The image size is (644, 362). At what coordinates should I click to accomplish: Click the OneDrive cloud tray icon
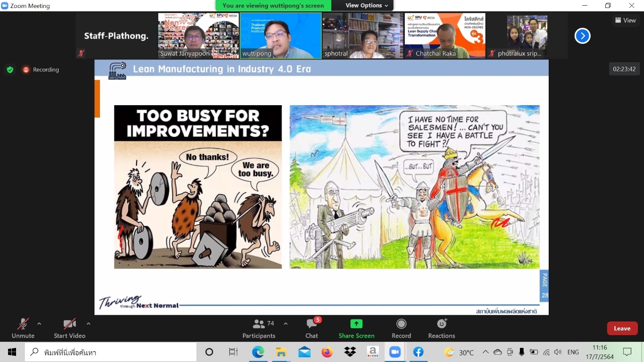498,352
